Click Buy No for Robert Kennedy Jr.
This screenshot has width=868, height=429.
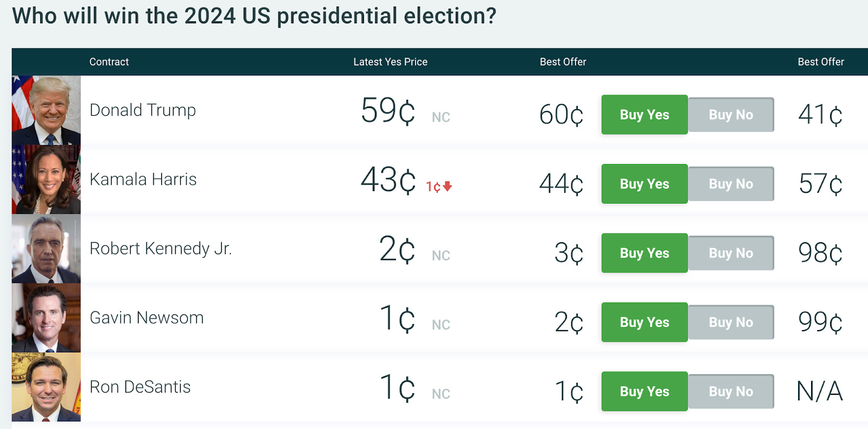pos(731,253)
